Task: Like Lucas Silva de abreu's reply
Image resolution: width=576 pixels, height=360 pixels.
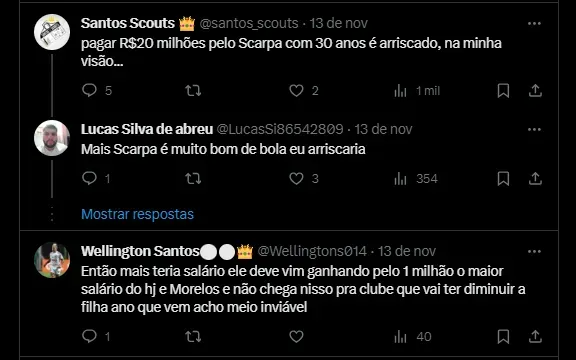Action: (x=296, y=179)
